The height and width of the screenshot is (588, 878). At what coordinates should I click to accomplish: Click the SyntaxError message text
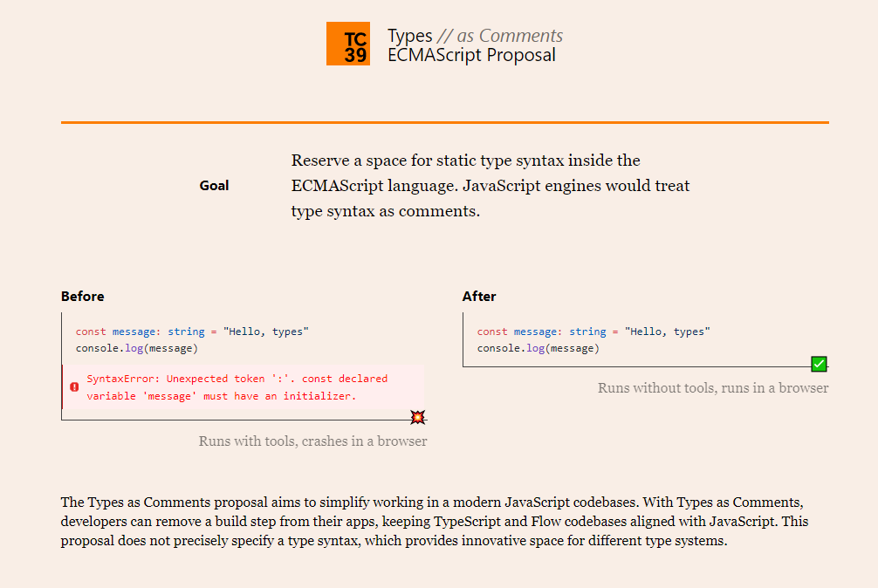(237, 387)
